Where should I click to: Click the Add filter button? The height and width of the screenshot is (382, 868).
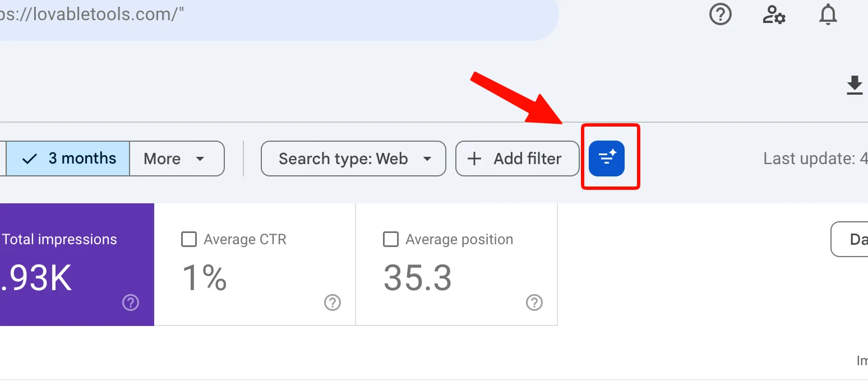click(516, 159)
